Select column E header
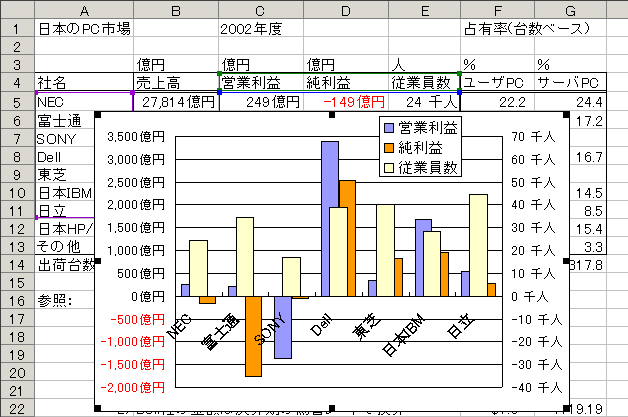628x417 pixels. coord(424,9)
